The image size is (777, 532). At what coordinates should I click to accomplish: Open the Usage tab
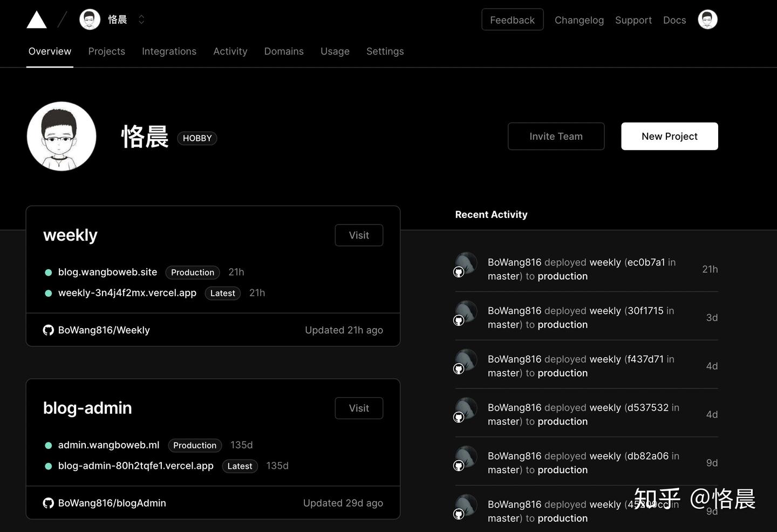pyautogui.click(x=335, y=51)
